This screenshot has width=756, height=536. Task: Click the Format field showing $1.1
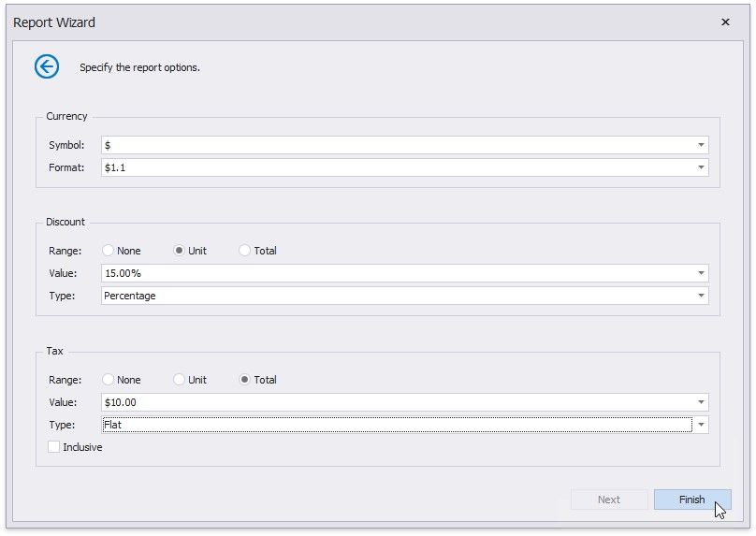click(x=393, y=167)
